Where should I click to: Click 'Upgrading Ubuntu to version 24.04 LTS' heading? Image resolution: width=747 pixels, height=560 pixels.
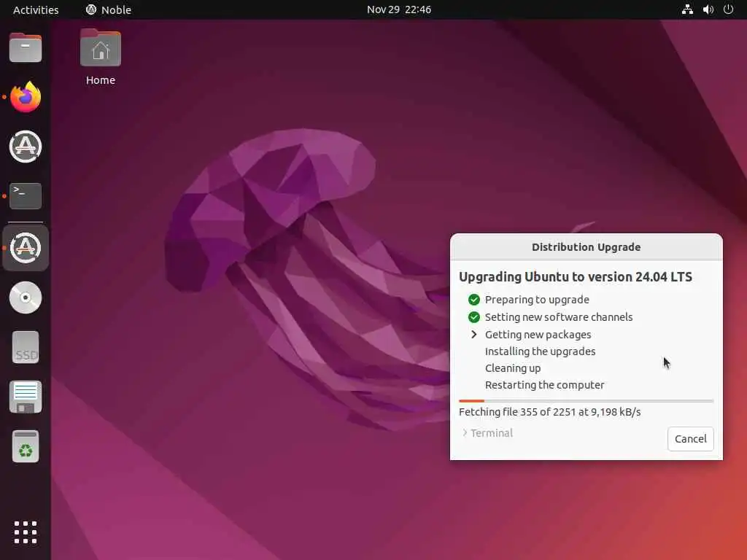click(576, 276)
